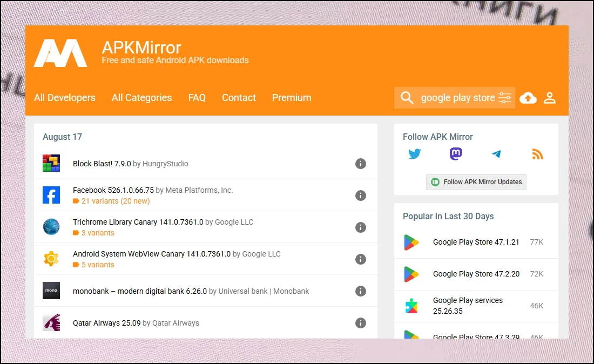Go to the Premium page

(x=292, y=98)
